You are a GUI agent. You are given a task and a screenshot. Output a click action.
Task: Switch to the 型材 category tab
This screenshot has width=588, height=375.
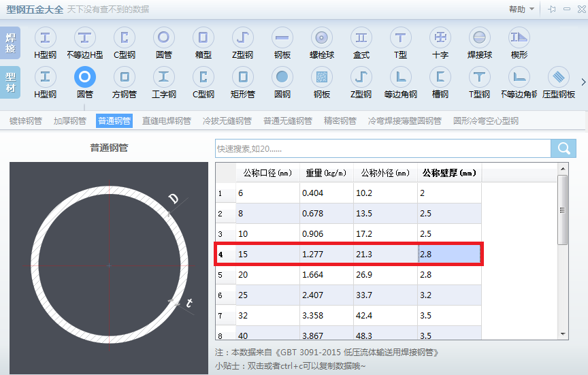10,82
